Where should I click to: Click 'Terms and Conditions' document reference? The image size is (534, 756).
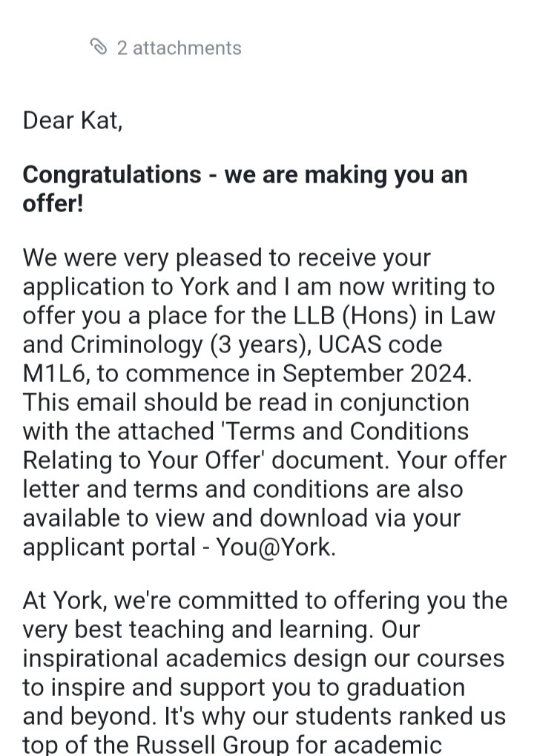click(x=346, y=431)
